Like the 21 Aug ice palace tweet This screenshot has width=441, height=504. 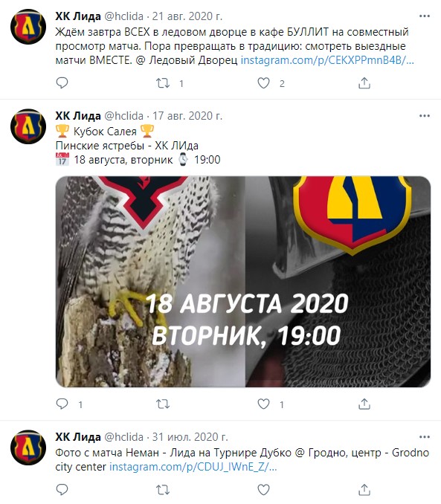tap(263, 83)
